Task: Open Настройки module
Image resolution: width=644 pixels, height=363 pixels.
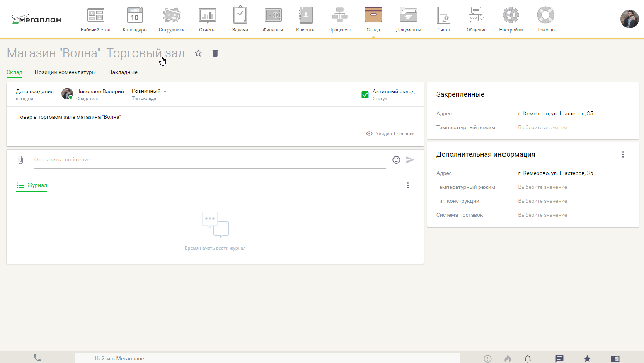Action: point(511,19)
